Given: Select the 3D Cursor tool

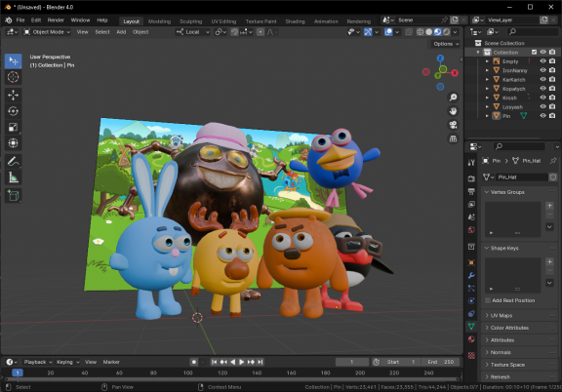Looking at the screenshot, I should coord(14,77).
